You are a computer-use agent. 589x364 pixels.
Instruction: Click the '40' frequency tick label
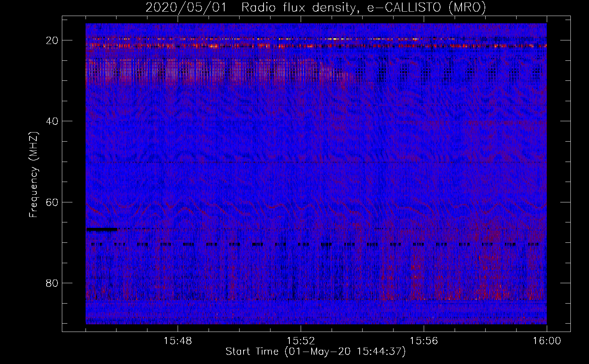(x=52, y=121)
